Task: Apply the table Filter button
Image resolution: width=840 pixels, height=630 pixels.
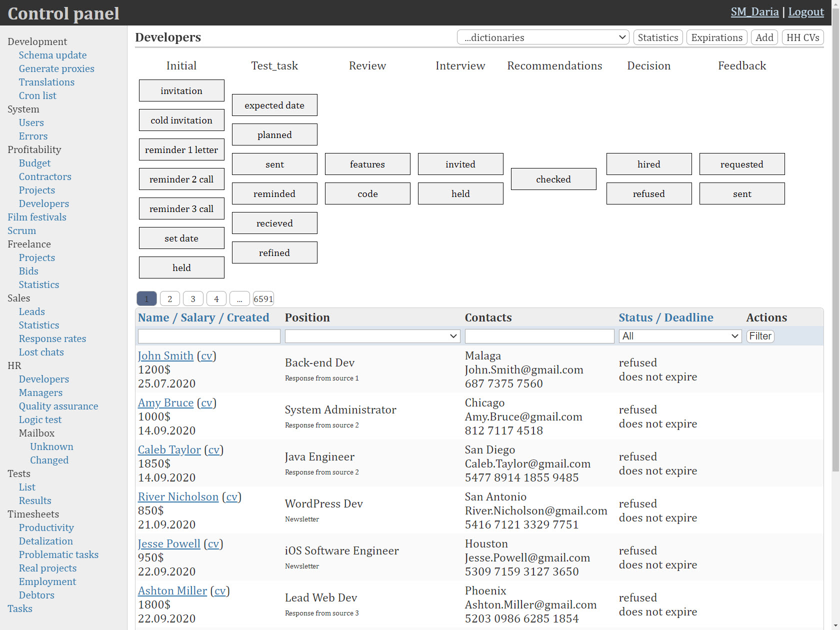Action: point(760,336)
